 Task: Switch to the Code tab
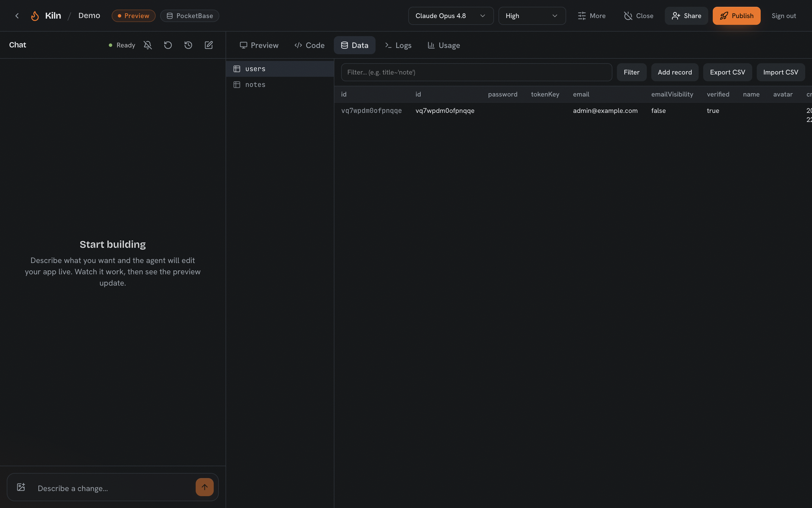coord(309,45)
